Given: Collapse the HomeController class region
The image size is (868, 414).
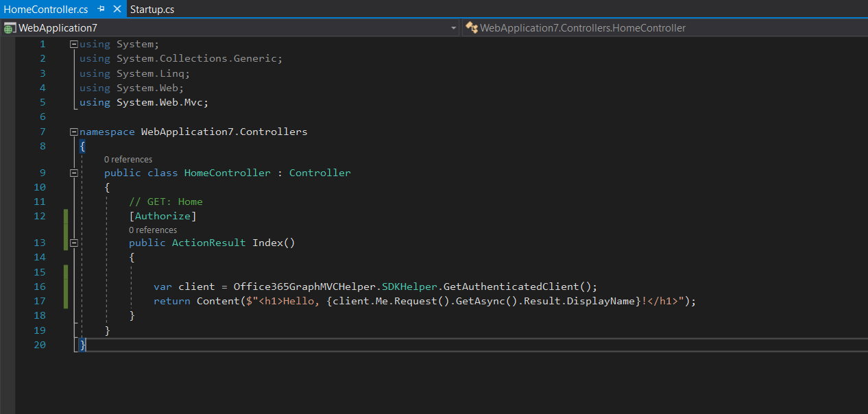Looking at the screenshot, I should pyautogui.click(x=74, y=173).
